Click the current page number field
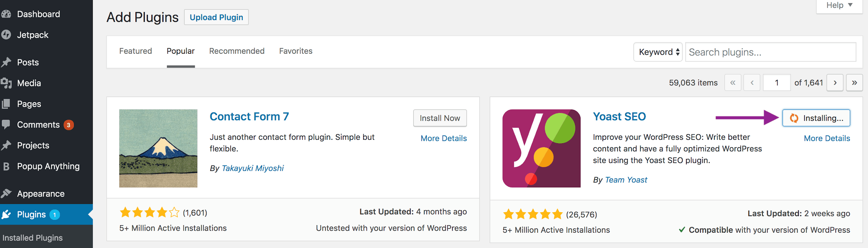868x248 pixels. pyautogui.click(x=777, y=83)
